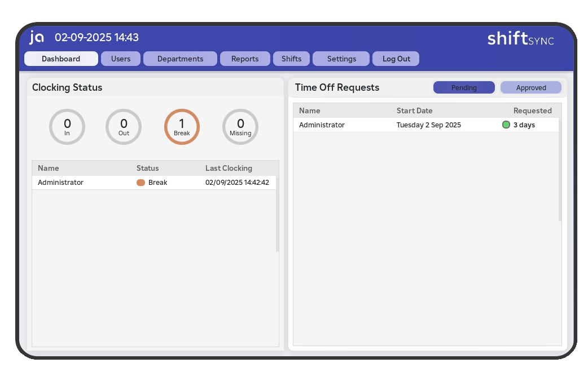The height and width of the screenshot is (385, 588).
Task: Click the shiftSYNC brand logo
Action: (520, 38)
